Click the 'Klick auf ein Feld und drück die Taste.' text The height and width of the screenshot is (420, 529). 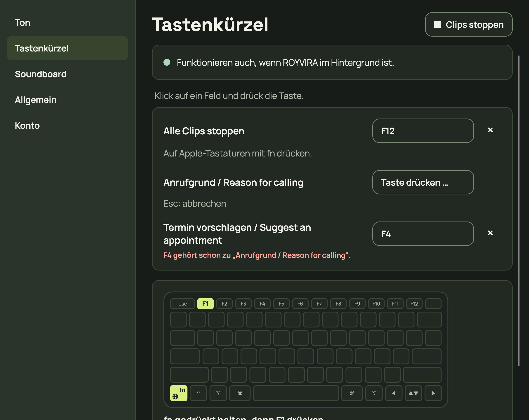pos(229,96)
